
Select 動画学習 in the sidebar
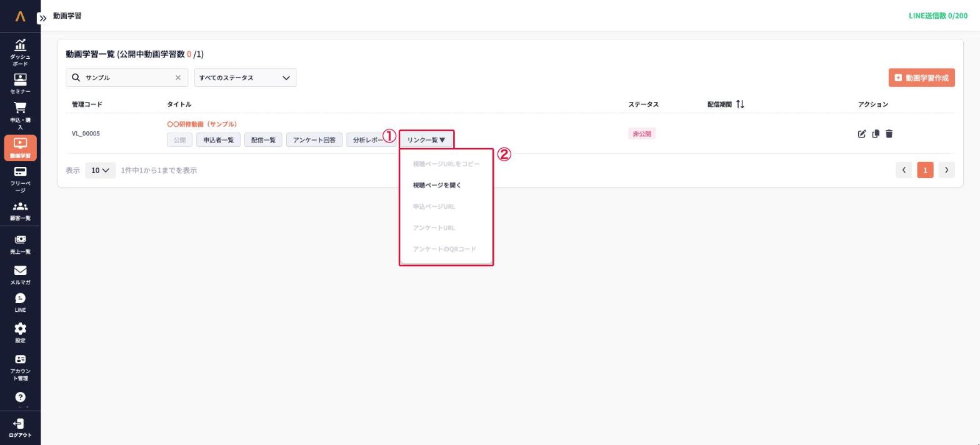tap(20, 148)
